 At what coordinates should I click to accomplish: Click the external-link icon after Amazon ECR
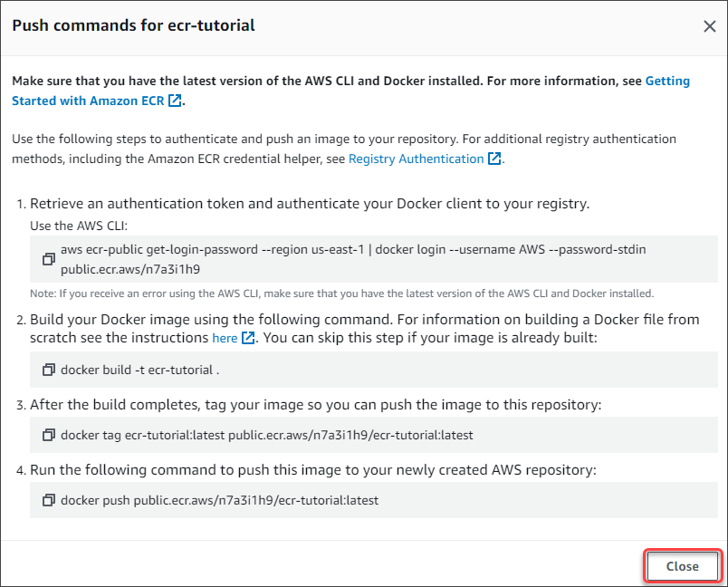pos(175,101)
